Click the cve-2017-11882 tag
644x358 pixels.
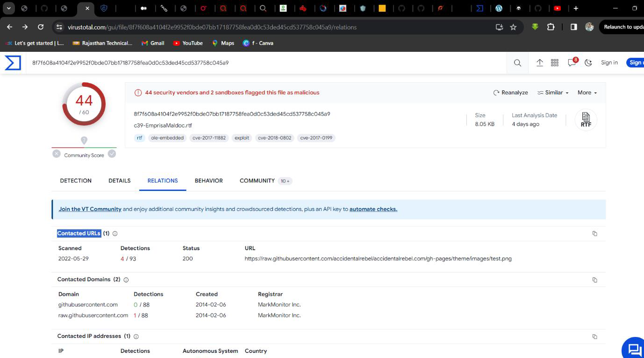[209, 138]
